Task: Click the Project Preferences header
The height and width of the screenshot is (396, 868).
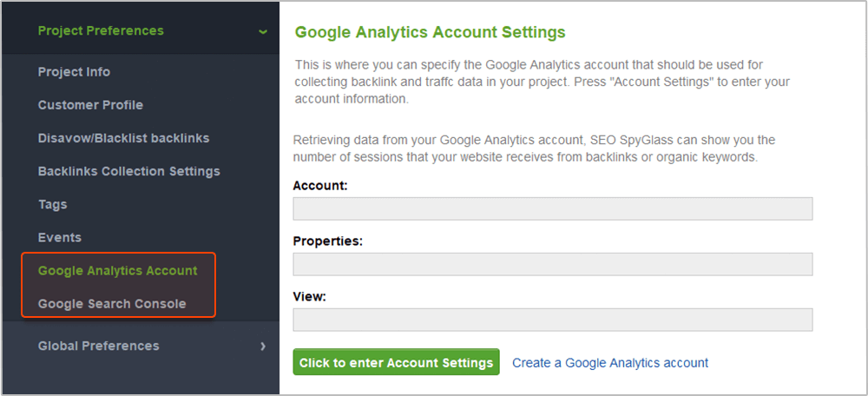Action: coord(101,30)
